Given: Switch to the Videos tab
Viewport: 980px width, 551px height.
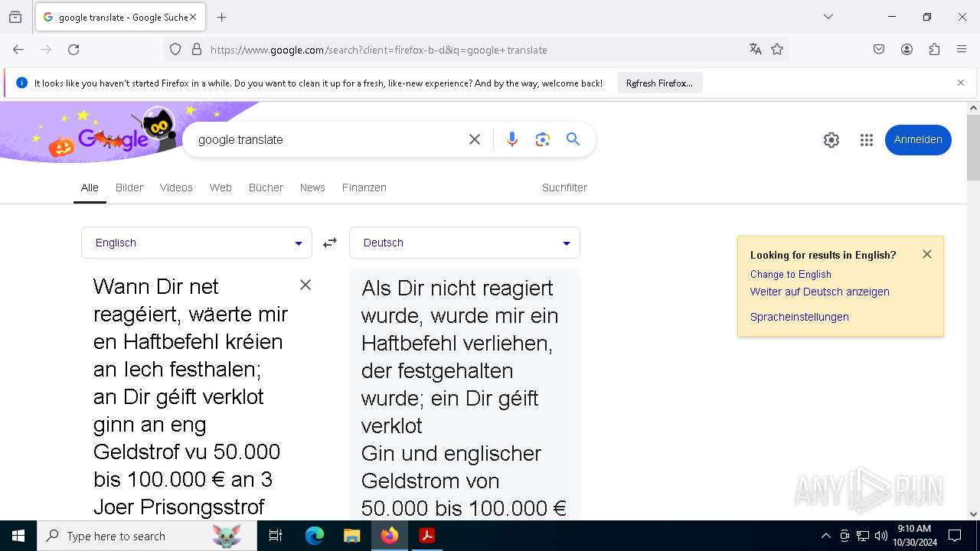Looking at the screenshot, I should (x=176, y=187).
